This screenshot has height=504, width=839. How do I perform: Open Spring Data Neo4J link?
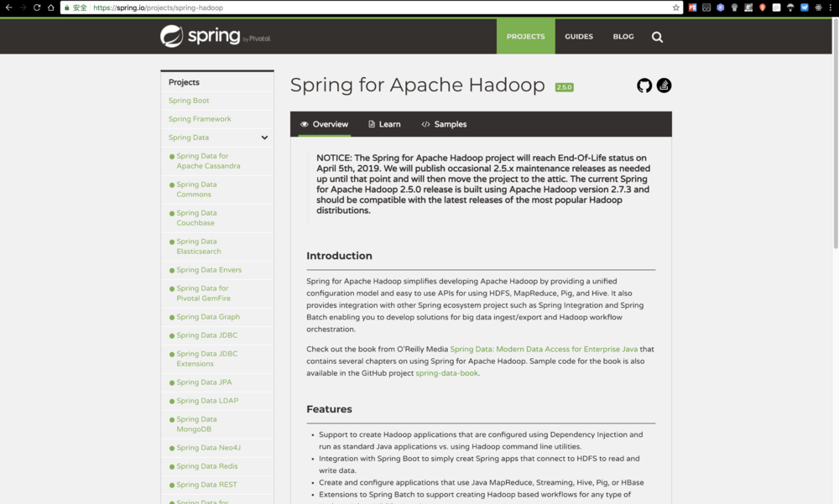pos(209,448)
